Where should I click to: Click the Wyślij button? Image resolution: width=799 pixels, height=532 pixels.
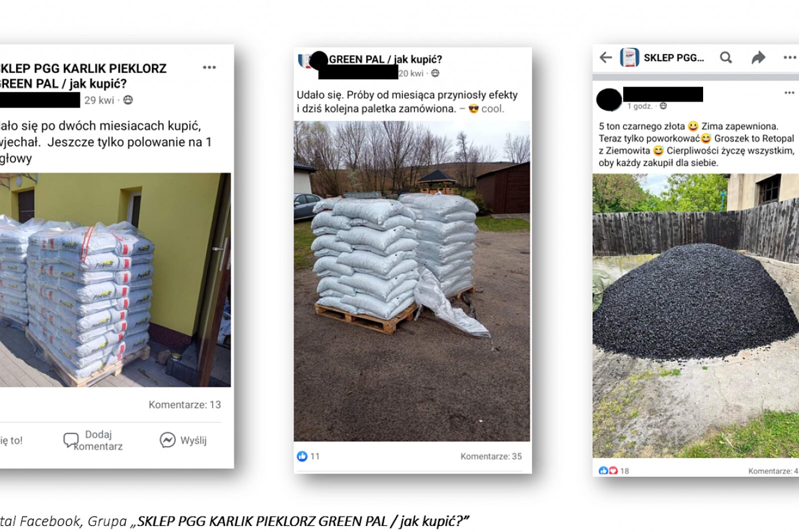183,440
